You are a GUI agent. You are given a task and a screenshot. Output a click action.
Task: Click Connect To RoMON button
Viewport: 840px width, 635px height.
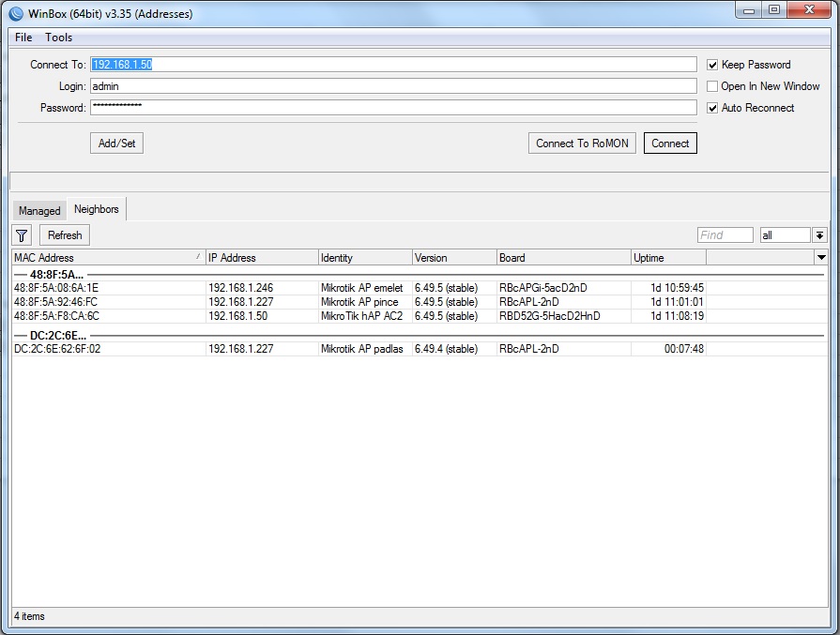tap(582, 144)
